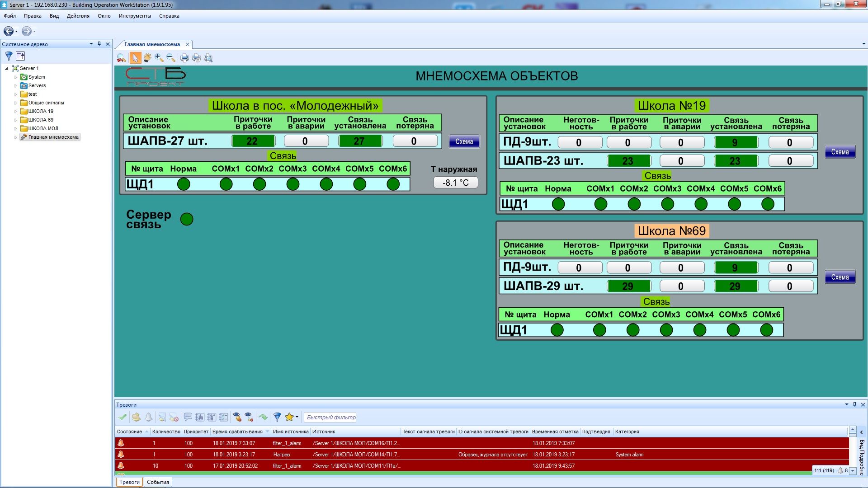Select the pan hand tool
868x488 pixels.
click(x=147, y=58)
